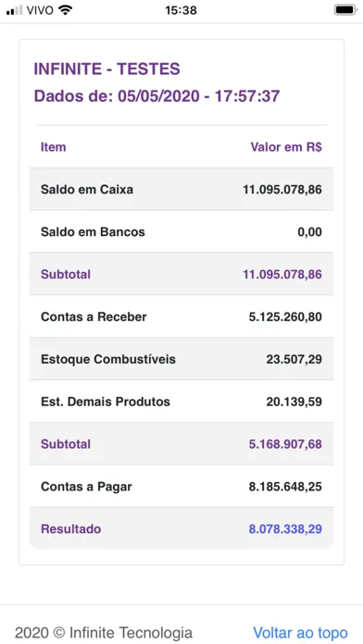
Task: Click the Resultado value 8.078.338,29
Action: coord(285,529)
